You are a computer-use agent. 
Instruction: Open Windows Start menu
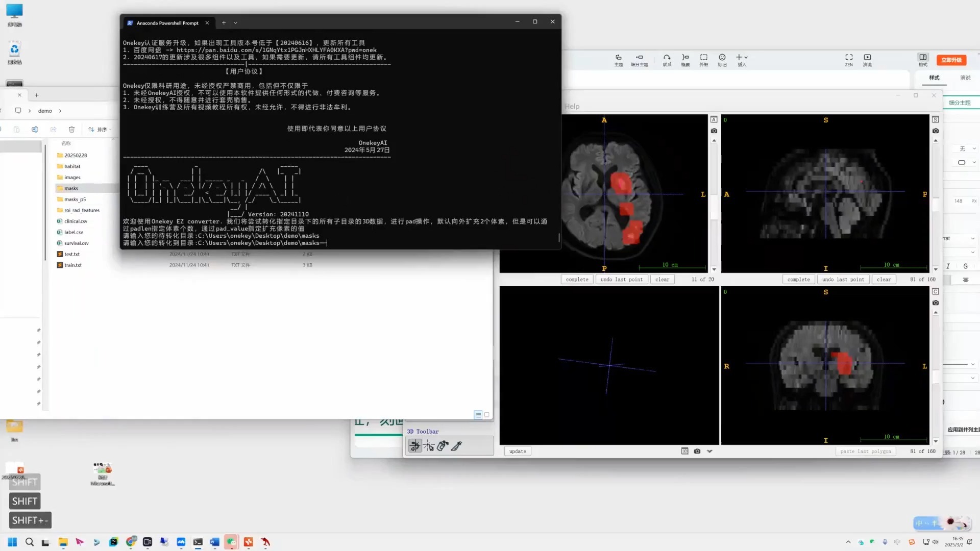12,542
